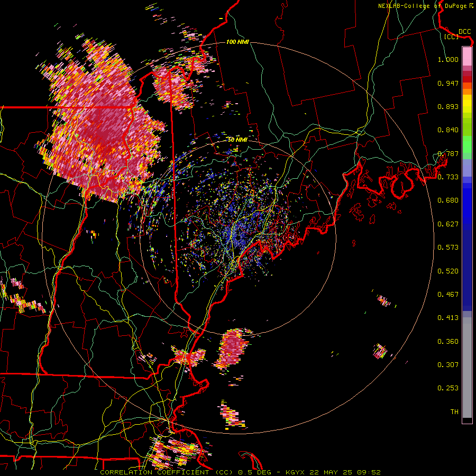The height and width of the screenshot is (476, 476).
Task: Pick the light pink segment atop the color bar
Action: click(467, 57)
